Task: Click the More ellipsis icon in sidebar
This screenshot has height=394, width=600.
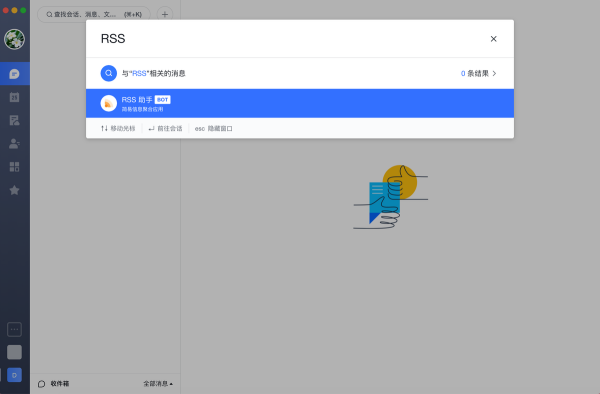Action: pos(15,329)
